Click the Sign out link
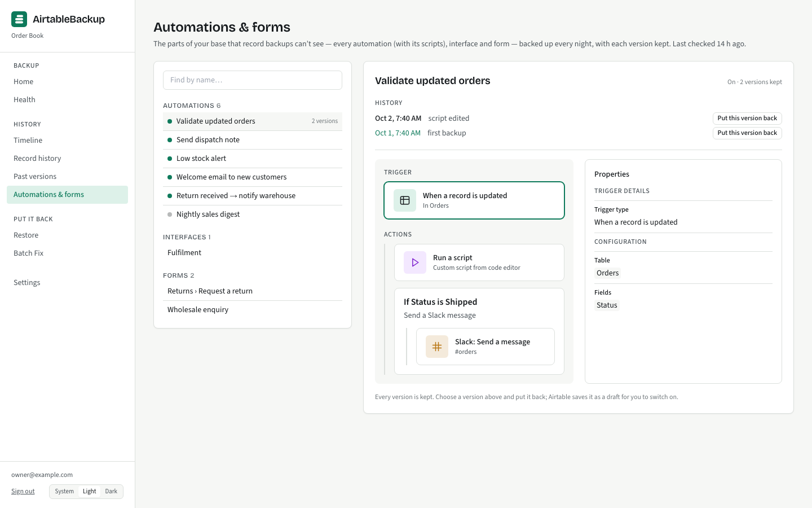The image size is (812, 508). [23, 492]
